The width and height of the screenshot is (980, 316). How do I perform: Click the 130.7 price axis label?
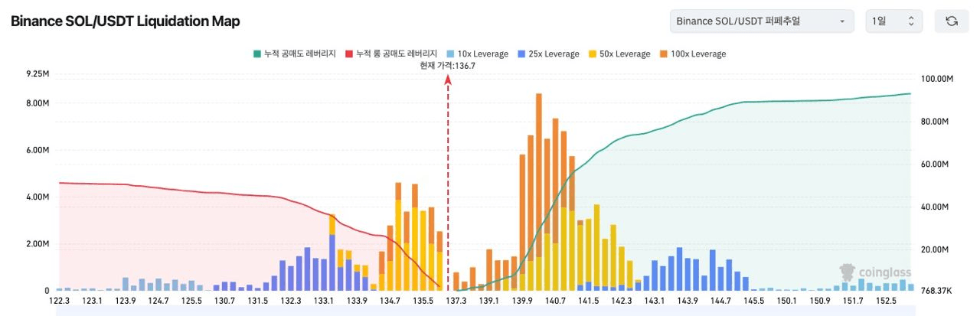(225, 301)
